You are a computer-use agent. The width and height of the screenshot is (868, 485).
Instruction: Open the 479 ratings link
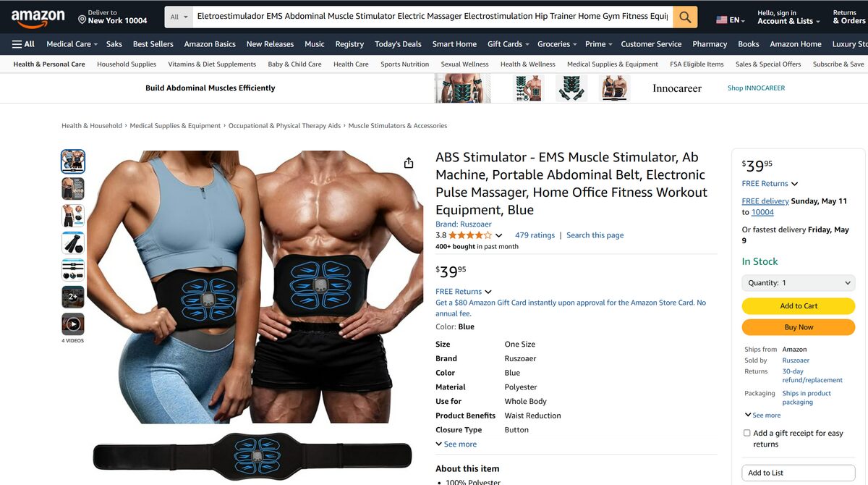pos(535,235)
